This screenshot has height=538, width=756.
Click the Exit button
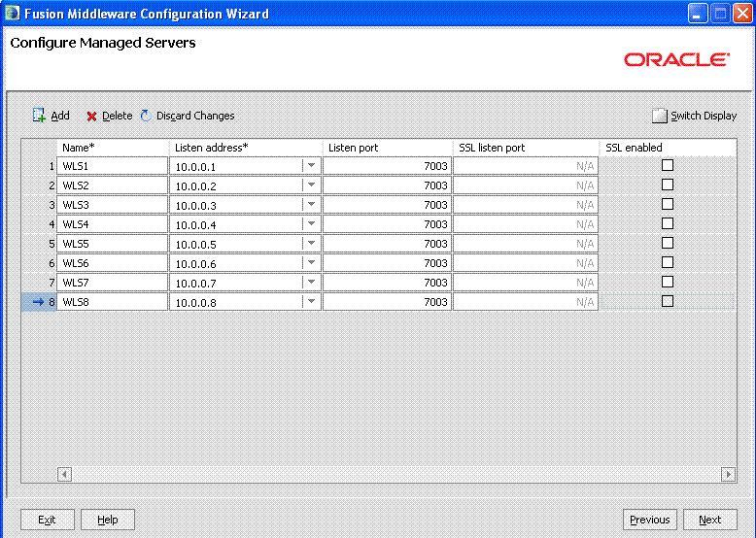[48, 520]
